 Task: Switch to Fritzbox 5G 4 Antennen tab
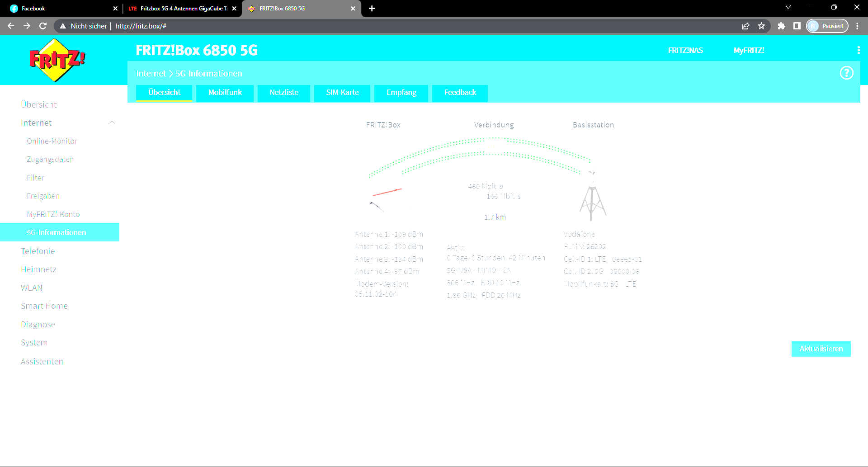pyautogui.click(x=182, y=8)
